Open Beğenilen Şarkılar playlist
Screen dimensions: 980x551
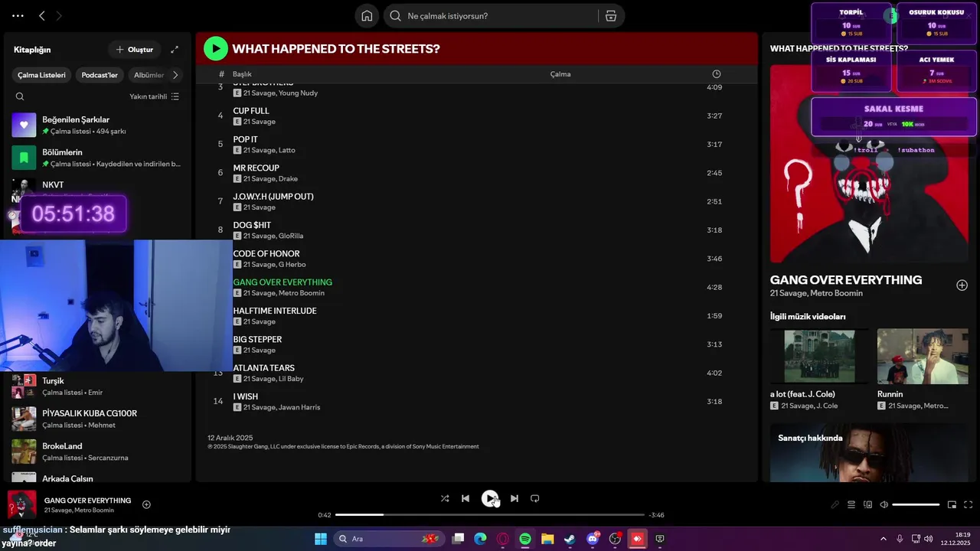[97, 125]
